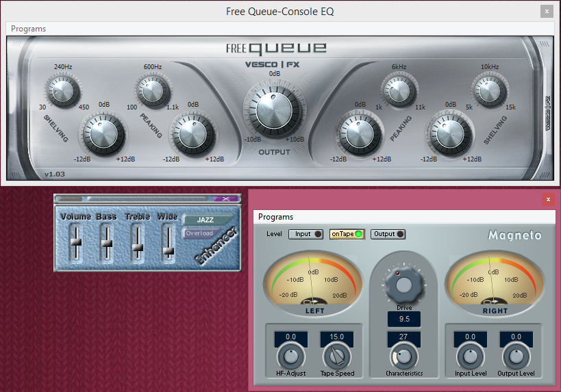
Task: Click the Enhancer window title bar
Action: [147, 198]
